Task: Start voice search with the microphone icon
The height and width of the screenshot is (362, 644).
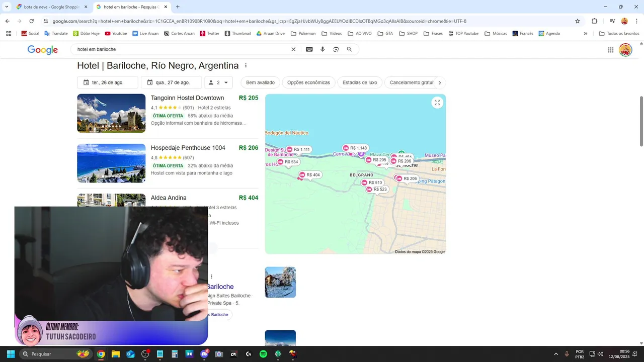Action: coord(323,49)
